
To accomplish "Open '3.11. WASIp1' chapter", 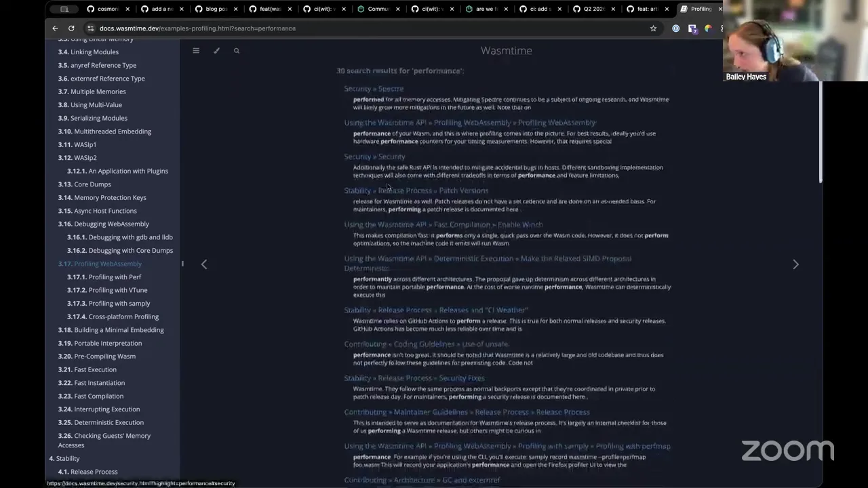I will pyautogui.click(x=77, y=144).
